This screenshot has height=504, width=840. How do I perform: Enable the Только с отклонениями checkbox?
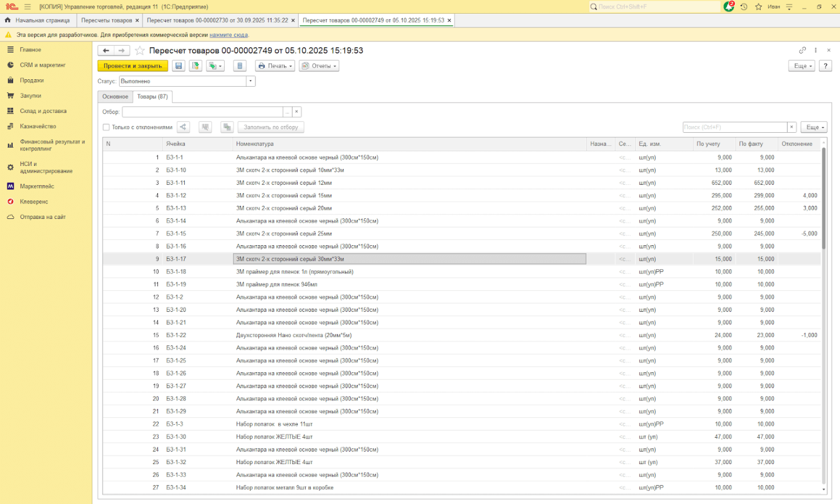pyautogui.click(x=106, y=127)
